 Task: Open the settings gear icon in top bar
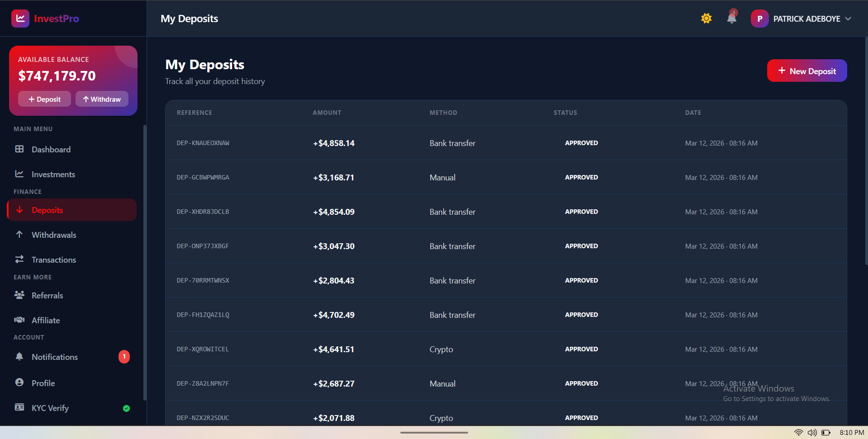pyautogui.click(x=706, y=18)
